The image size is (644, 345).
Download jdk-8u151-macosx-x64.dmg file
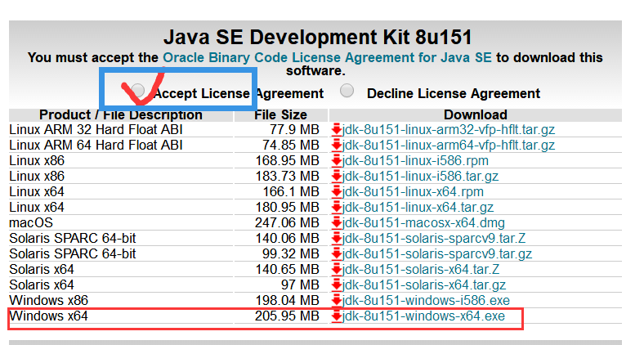click(423, 223)
